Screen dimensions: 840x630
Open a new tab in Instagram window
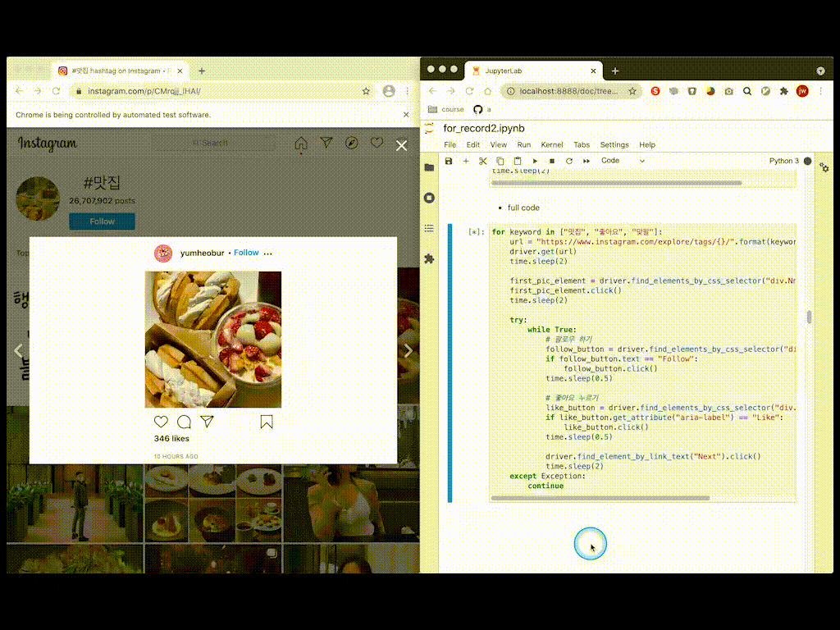pos(202,71)
